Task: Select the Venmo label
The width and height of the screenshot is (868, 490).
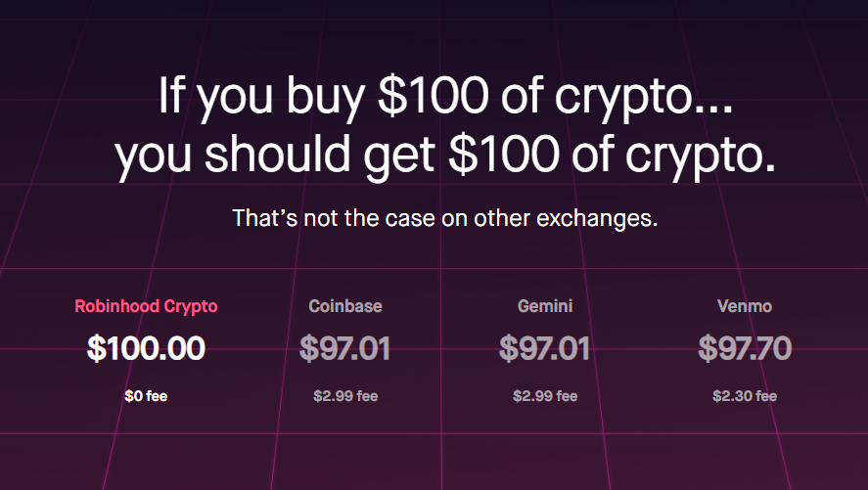Action: [x=745, y=306]
